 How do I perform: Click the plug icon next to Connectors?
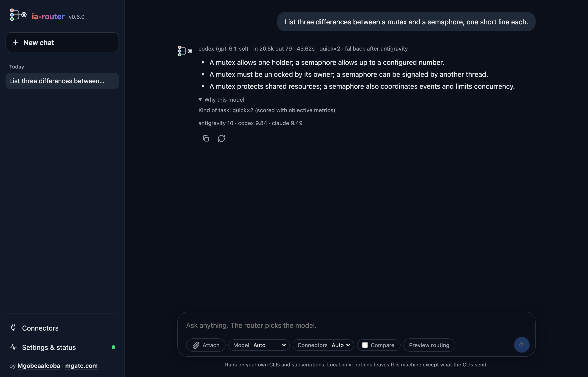14,328
